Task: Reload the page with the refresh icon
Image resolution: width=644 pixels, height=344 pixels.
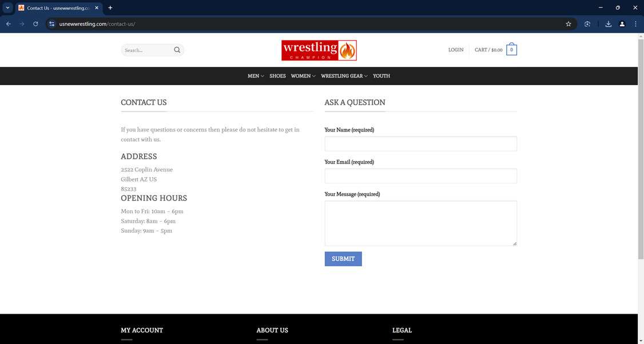Action: (x=35, y=24)
